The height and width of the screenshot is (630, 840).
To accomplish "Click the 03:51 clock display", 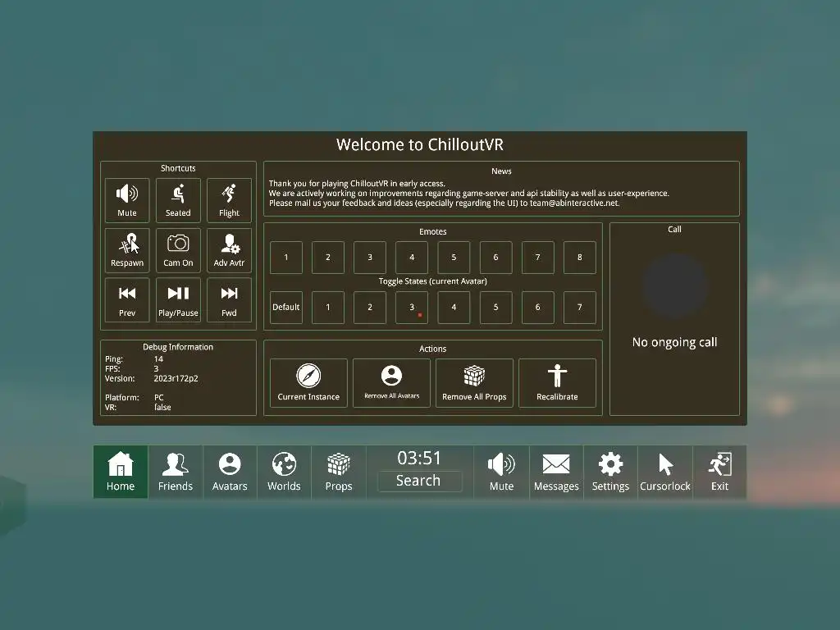I will tap(419, 458).
